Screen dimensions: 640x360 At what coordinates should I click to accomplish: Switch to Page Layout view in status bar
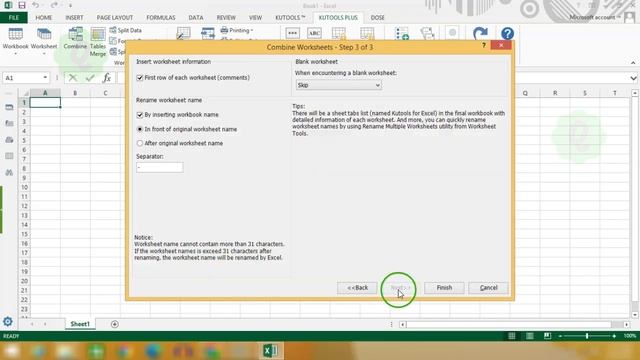click(529, 336)
